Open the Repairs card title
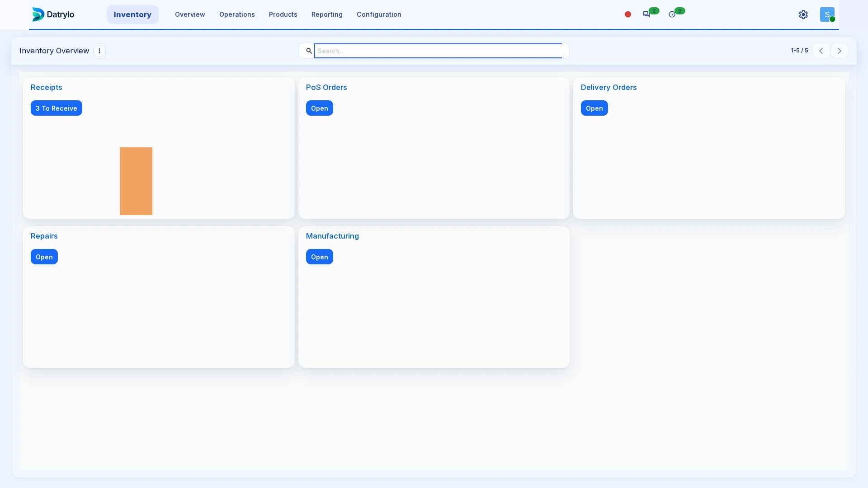 click(44, 236)
